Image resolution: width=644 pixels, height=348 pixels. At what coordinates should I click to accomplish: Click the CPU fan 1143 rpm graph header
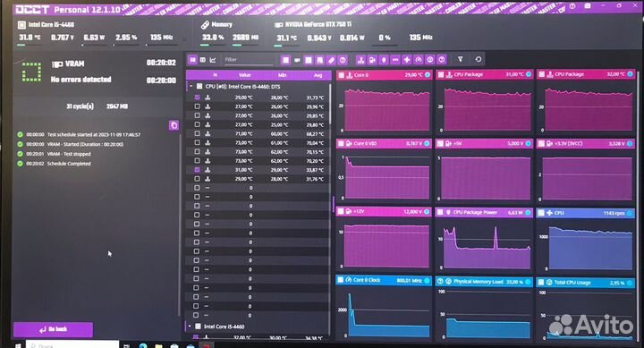(585, 213)
